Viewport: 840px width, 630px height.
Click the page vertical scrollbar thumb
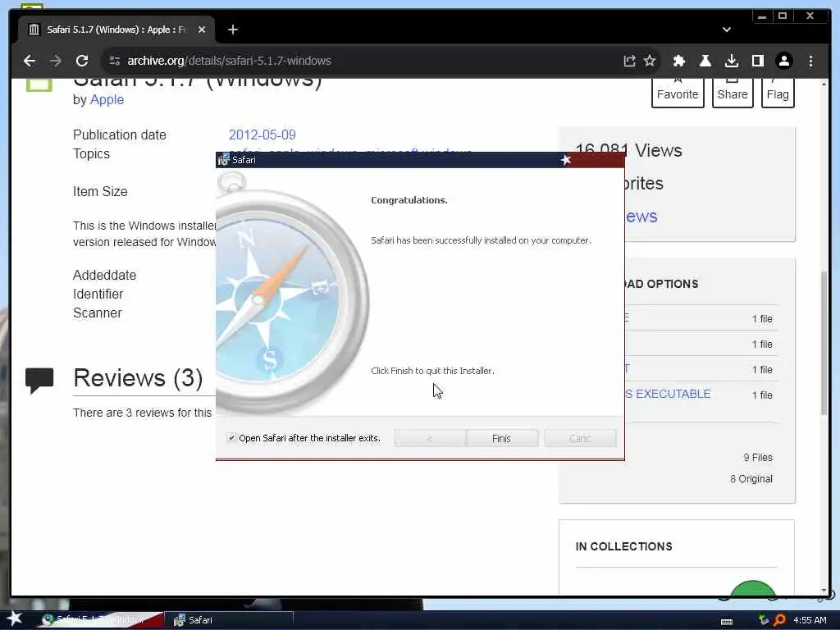point(824,343)
